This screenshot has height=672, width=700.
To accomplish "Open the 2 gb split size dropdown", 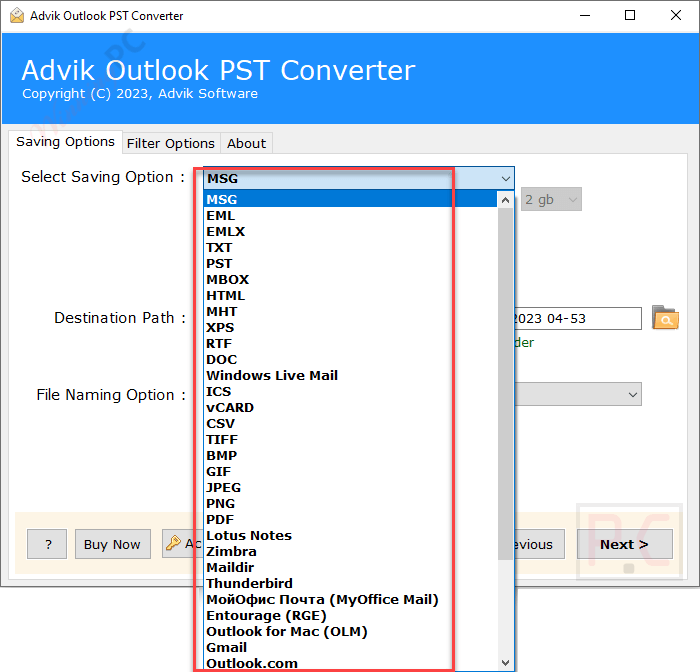I will [551, 199].
